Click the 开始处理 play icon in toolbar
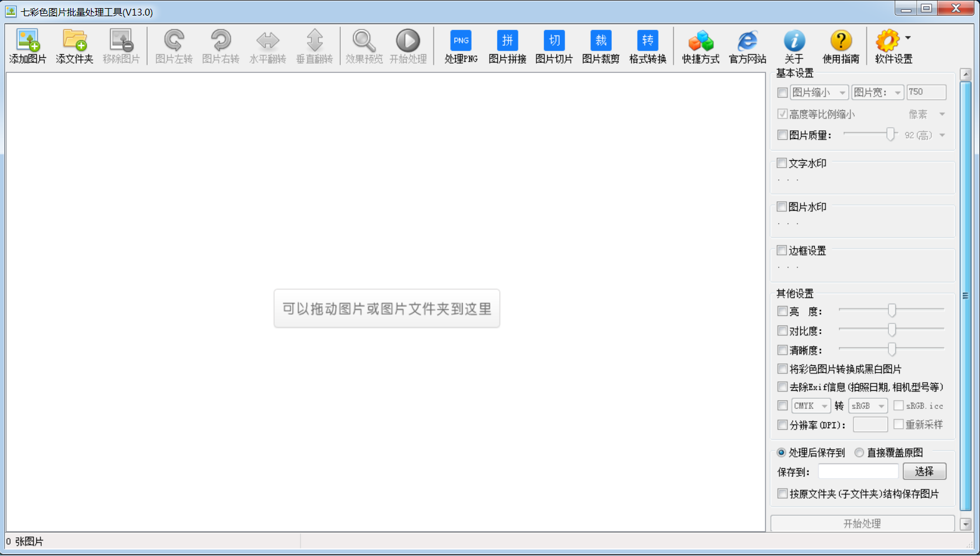Screen dimensions: 980x556 click(x=408, y=41)
